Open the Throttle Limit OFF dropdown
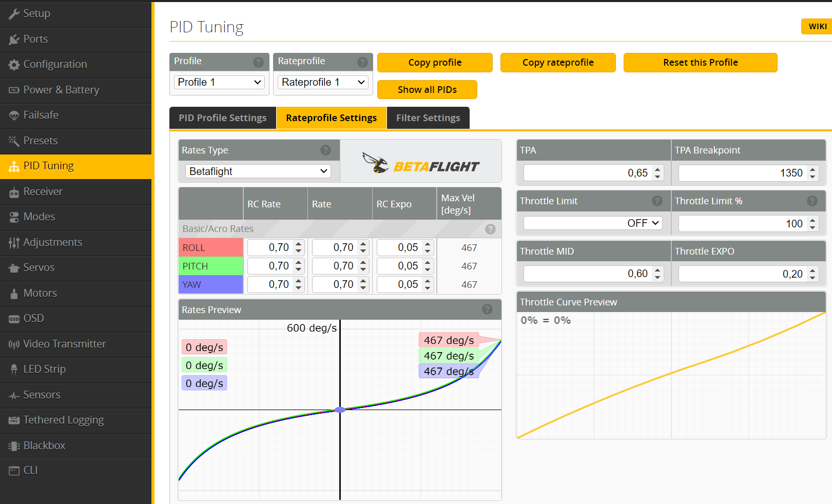 pyautogui.click(x=593, y=223)
